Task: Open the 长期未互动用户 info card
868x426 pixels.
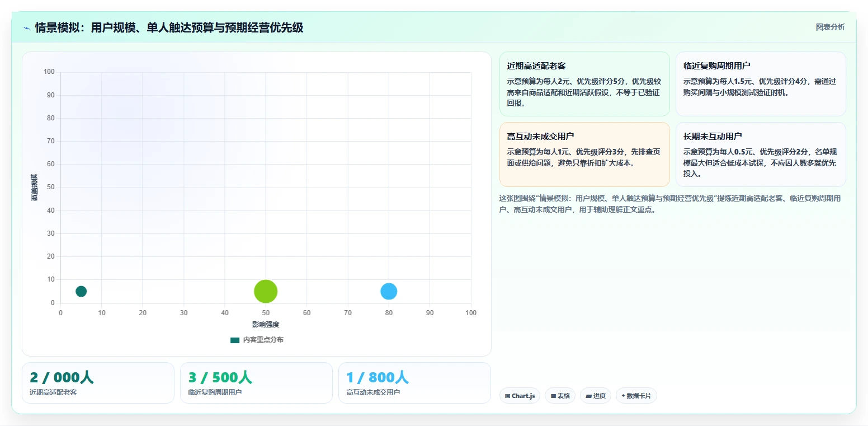Action: click(x=761, y=155)
